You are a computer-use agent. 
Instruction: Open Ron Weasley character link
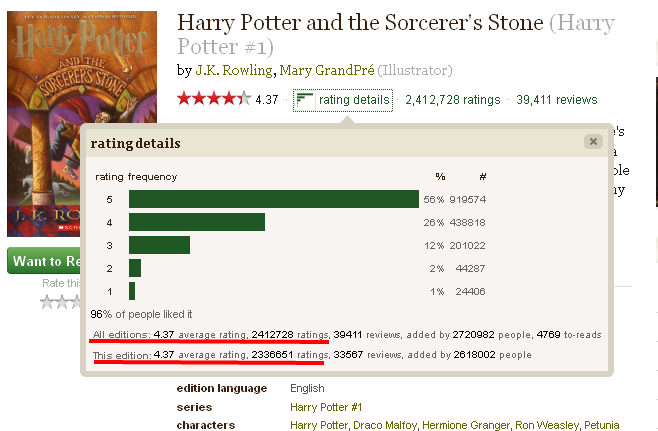[x=548, y=426]
